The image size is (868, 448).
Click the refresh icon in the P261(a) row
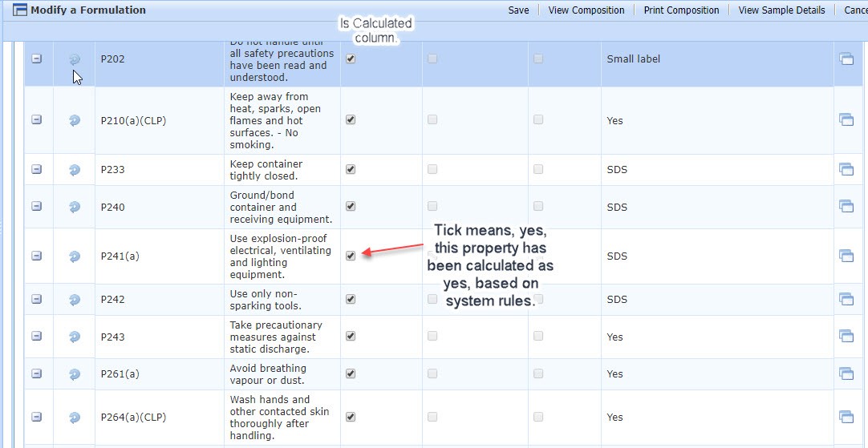click(x=75, y=374)
